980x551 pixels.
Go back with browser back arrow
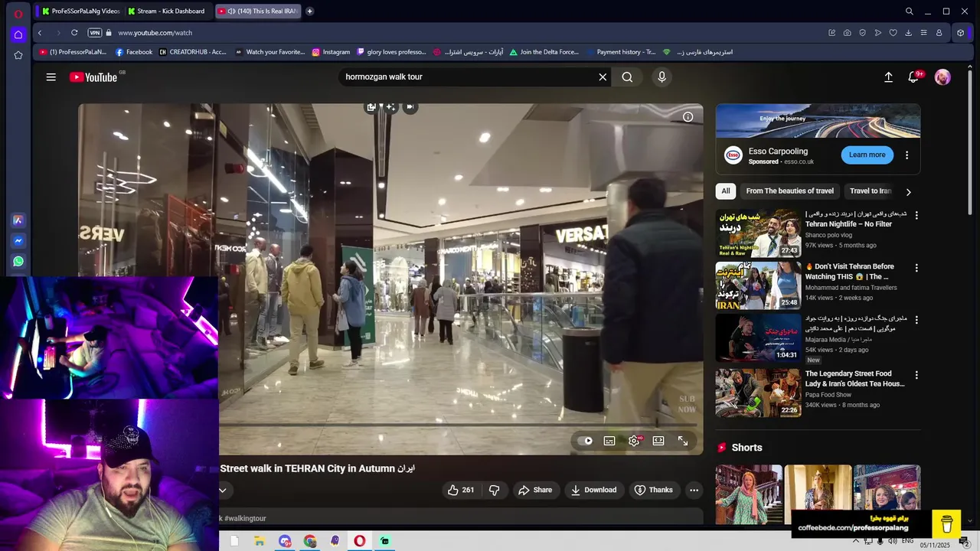40,33
